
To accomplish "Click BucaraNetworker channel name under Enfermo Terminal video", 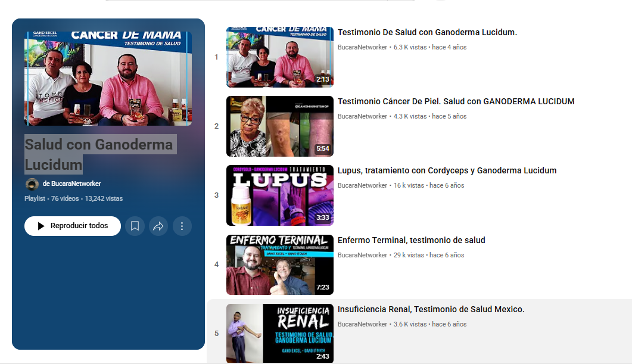I will tap(362, 255).
